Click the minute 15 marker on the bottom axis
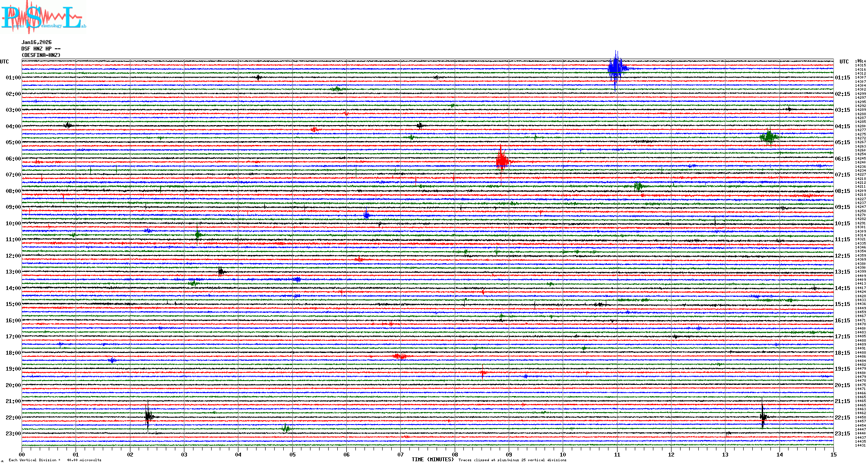Image resolution: width=868 pixels, height=466 pixels. [x=833, y=454]
